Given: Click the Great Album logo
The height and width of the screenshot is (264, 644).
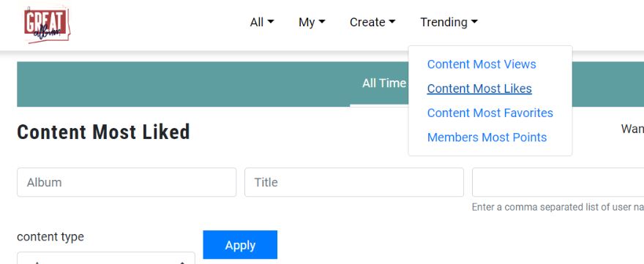Looking at the screenshot, I should click(x=48, y=25).
